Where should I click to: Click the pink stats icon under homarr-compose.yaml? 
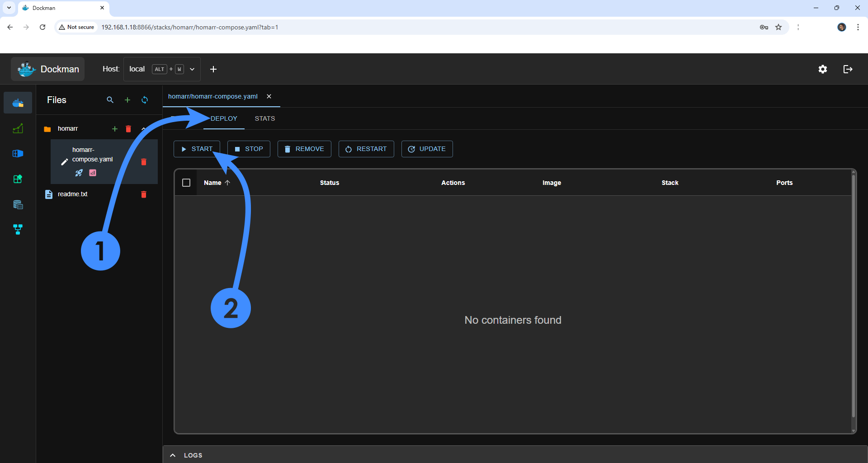pyautogui.click(x=93, y=173)
